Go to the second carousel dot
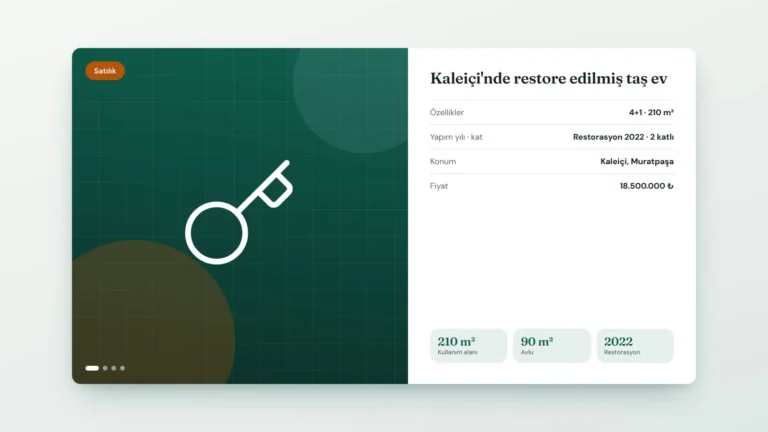The height and width of the screenshot is (432, 768). (x=105, y=368)
